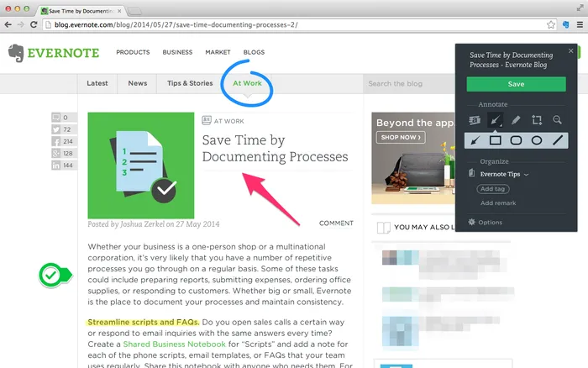The height and width of the screenshot is (368, 588).
Task: Share on Google Plus with 128 count
Action: (64, 154)
